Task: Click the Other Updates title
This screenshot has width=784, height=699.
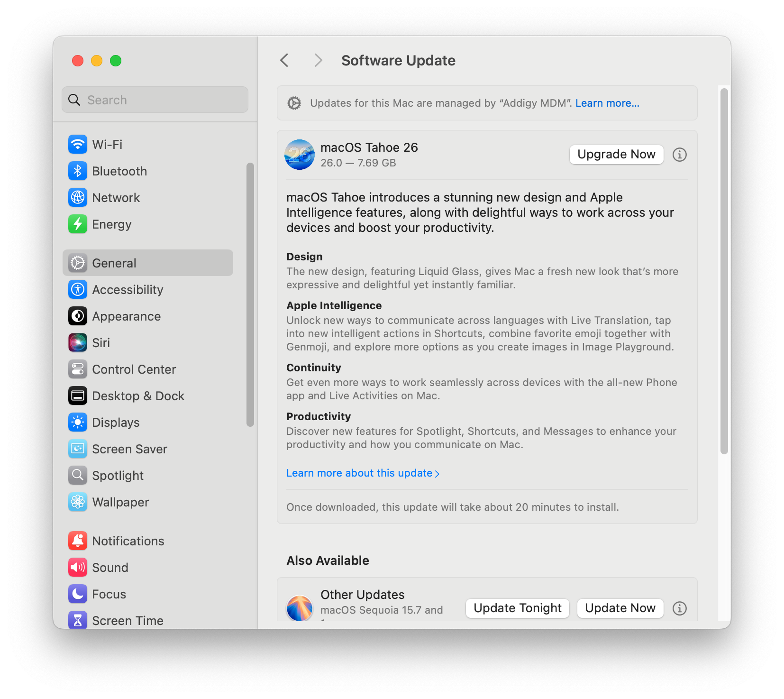Action: pos(362,595)
